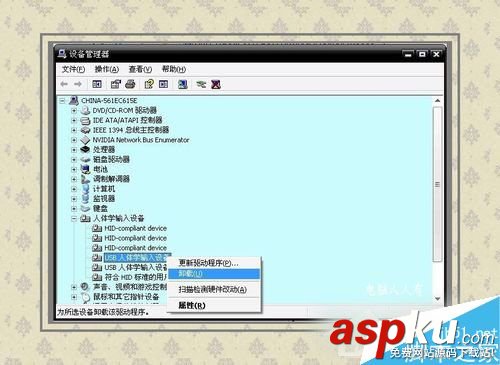Screen dimensions: 500x365
Task: Click the disc icon beside DVD/CD-ROM 驱动器
Action: [86, 110]
